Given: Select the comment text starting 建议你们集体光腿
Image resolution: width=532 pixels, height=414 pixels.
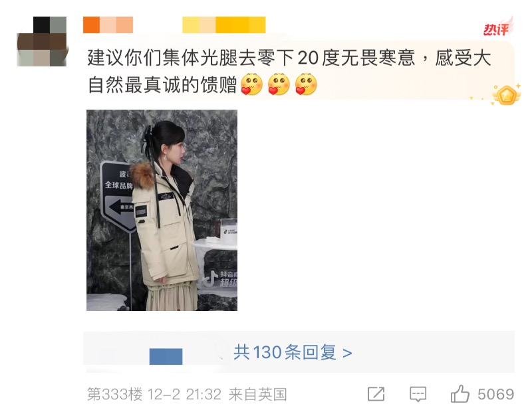Looking at the screenshot, I should click(289, 71).
